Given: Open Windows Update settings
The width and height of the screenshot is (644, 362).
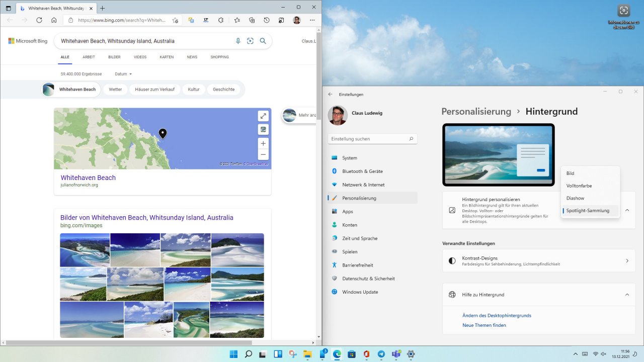Looking at the screenshot, I should (372, 292).
